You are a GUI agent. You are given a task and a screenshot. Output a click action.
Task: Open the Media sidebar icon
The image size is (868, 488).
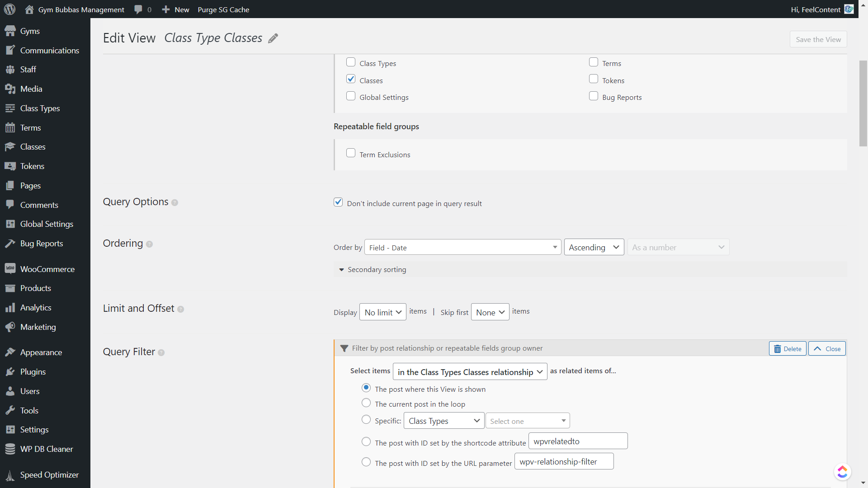(x=10, y=89)
